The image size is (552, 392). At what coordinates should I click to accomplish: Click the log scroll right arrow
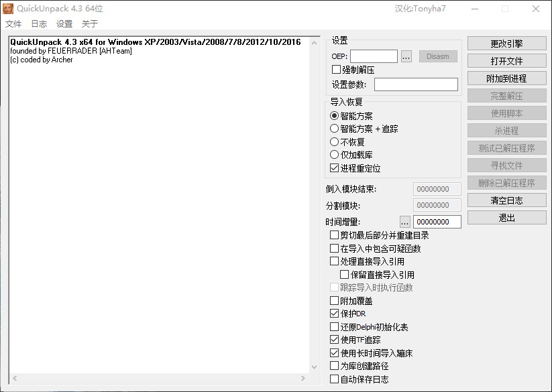point(303,379)
